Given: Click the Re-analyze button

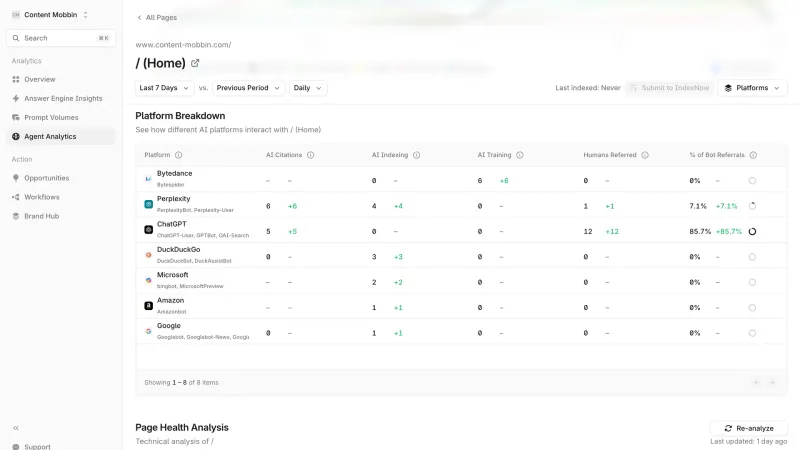Looking at the screenshot, I should (748, 428).
